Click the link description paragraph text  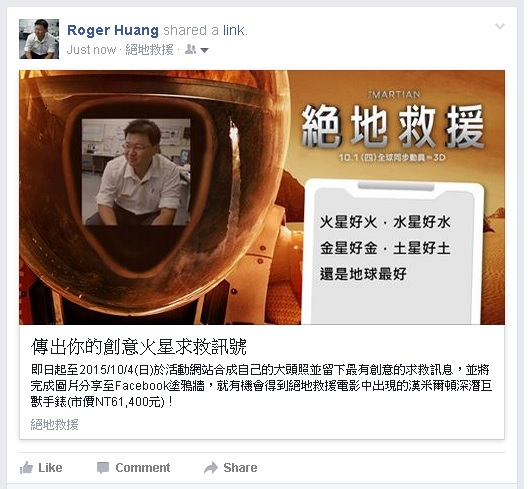pyautogui.click(x=261, y=386)
